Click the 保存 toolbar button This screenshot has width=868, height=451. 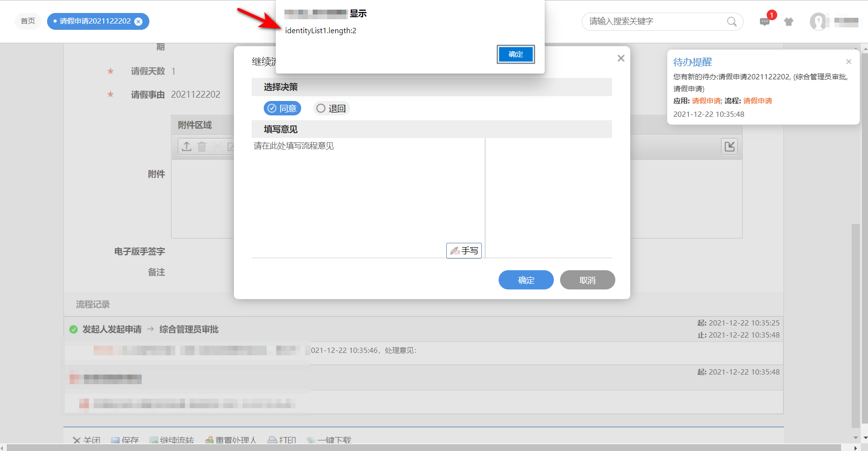[x=124, y=440]
